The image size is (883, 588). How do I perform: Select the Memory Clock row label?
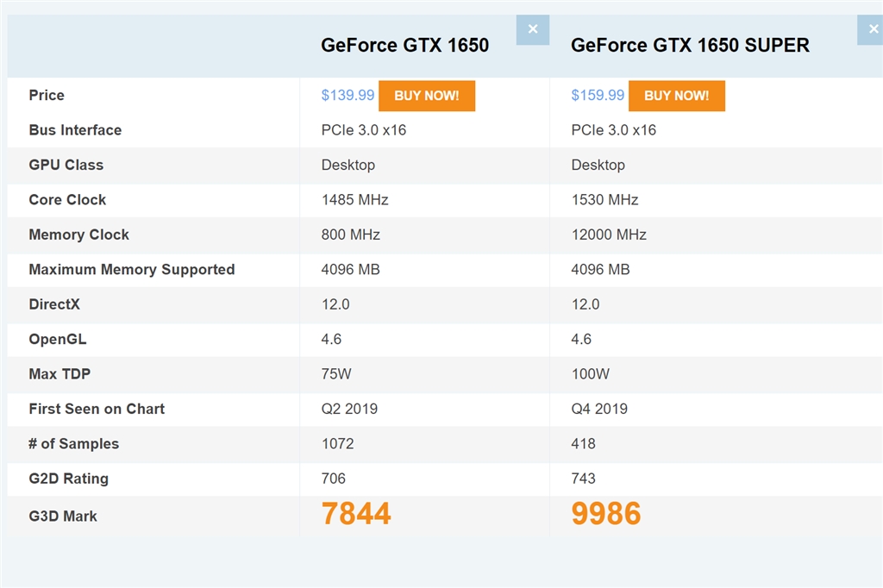[78, 235]
